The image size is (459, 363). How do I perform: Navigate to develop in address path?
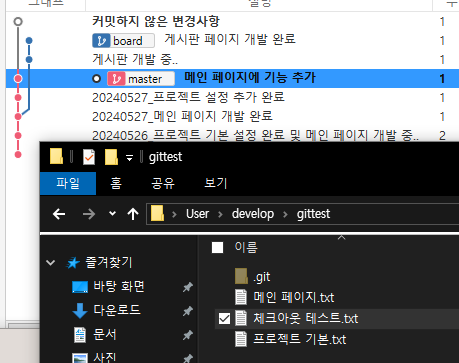(x=253, y=214)
